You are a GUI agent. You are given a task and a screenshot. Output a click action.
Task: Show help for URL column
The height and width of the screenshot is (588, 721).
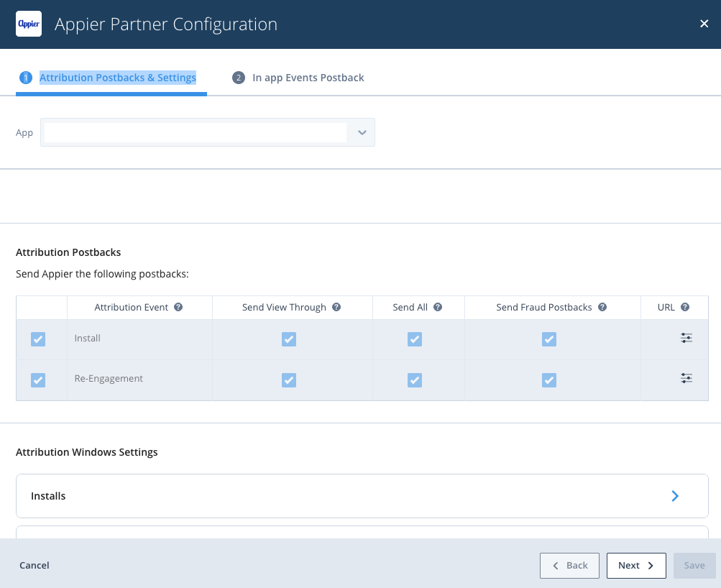coord(685,307)
